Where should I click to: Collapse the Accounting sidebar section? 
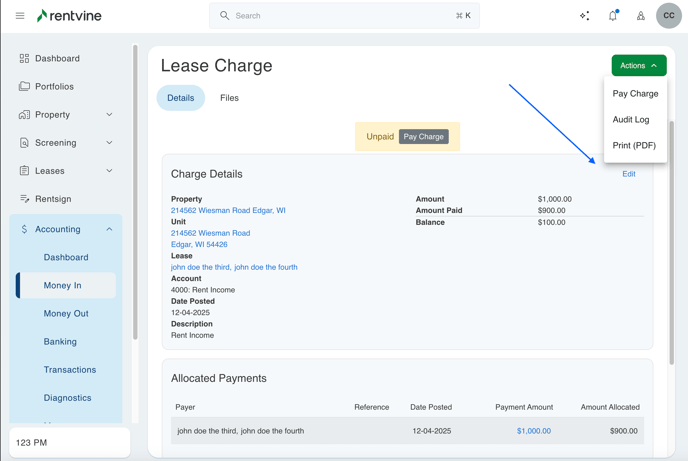109,229
